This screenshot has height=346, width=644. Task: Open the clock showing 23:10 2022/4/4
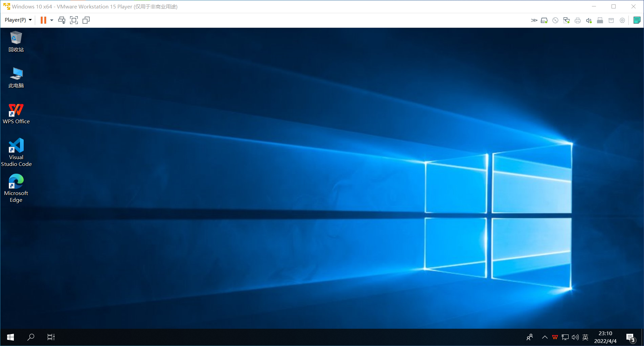click(x=605, y=337)
